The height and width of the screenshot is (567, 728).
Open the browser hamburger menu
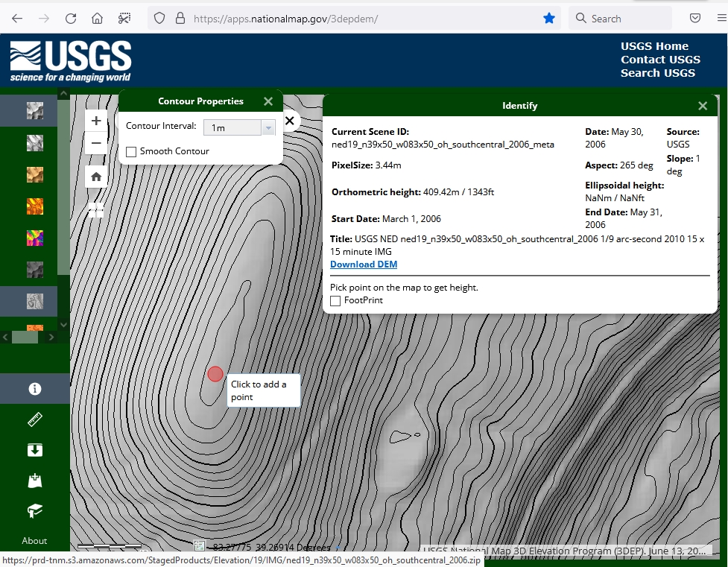pyautogui.click(x=721, y=19)
